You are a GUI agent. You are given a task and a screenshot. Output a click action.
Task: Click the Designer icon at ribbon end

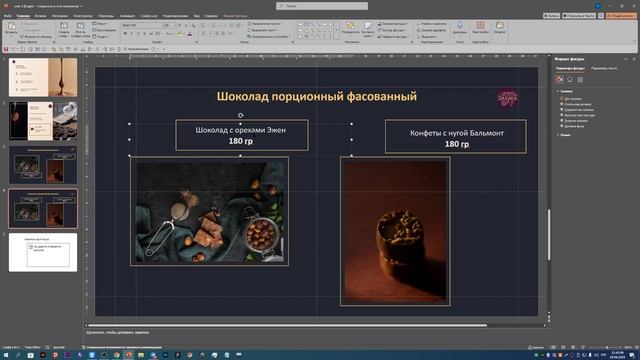[x=500, y=26]
